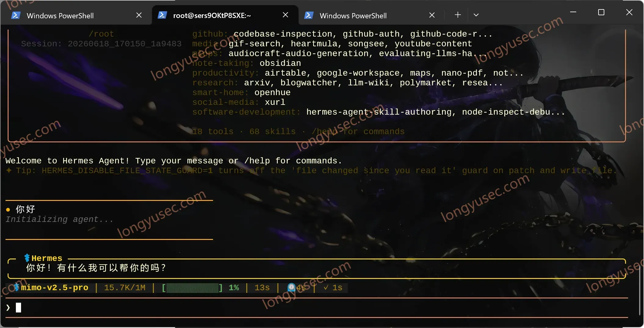Click the codebase-inspection skill name
The height and width of the screenshot is (328, 644).
coord(283,34)
